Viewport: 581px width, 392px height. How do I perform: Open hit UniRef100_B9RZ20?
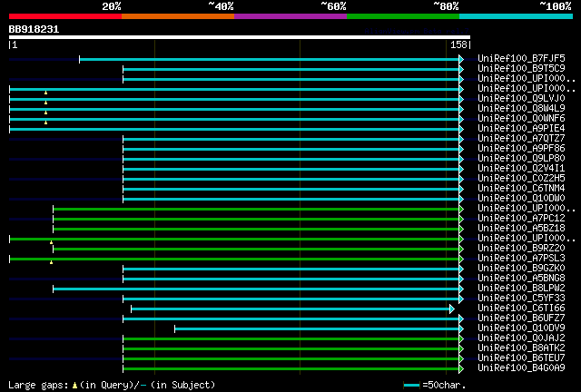521,249
